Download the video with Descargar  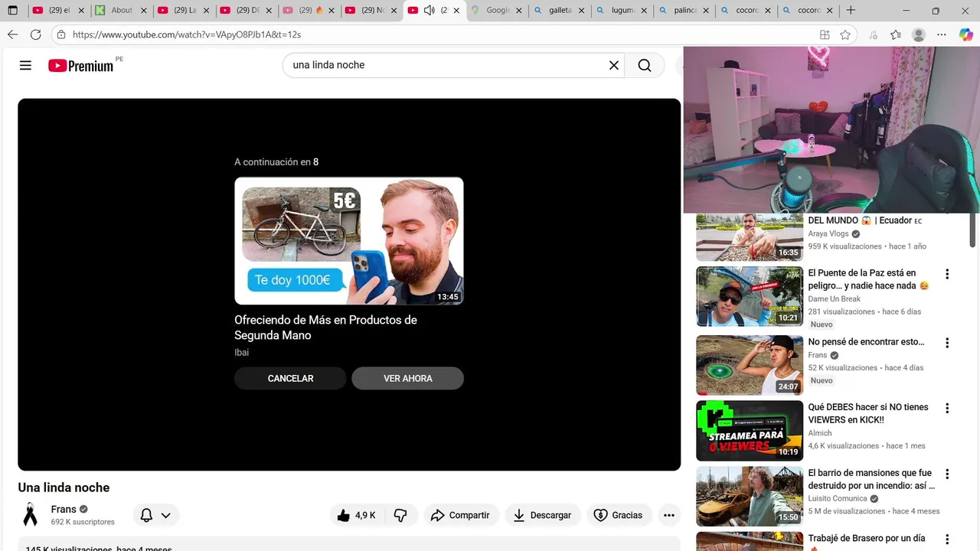pos(542,515)
